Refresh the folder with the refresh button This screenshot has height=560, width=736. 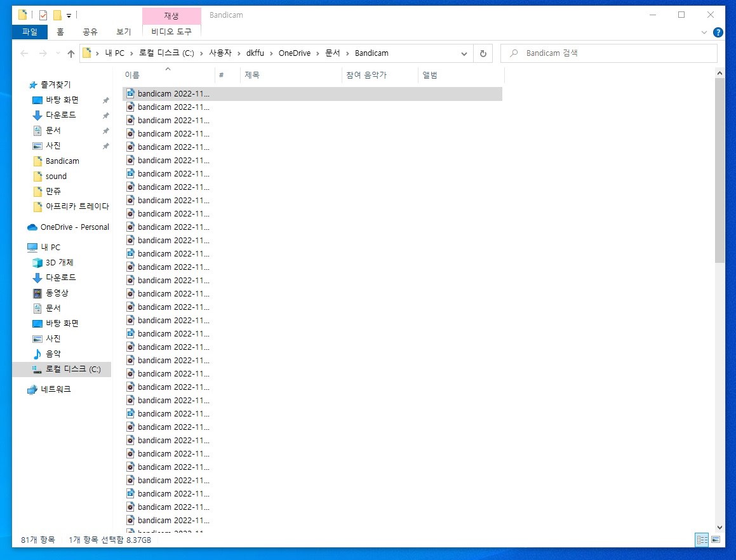(483, 53)
